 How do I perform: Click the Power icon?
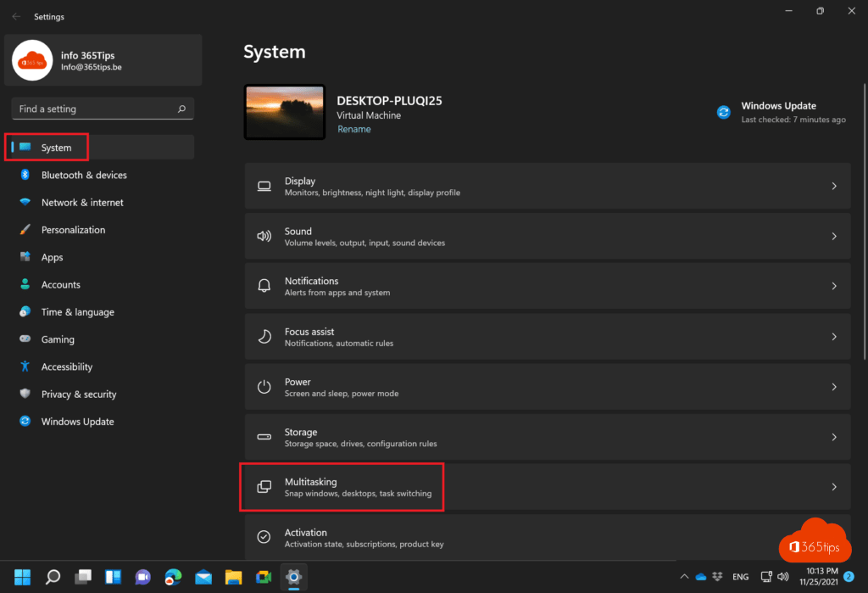tap(264, 387)
